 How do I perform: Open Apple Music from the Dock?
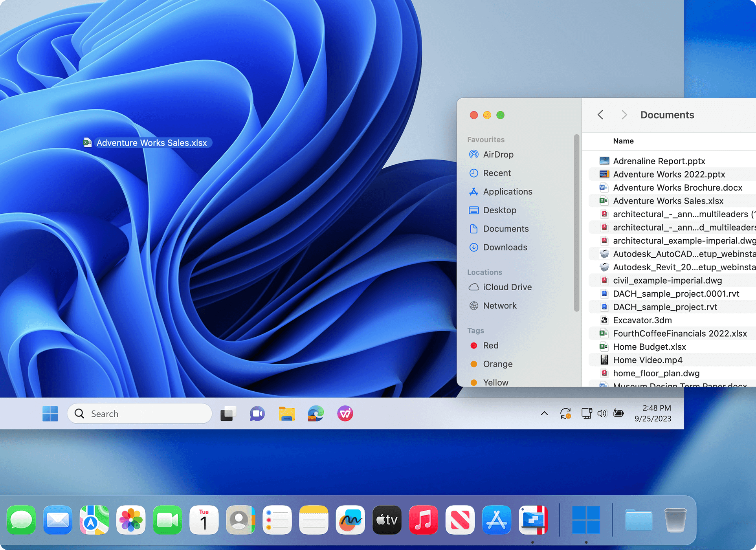[x=423, y=520]
